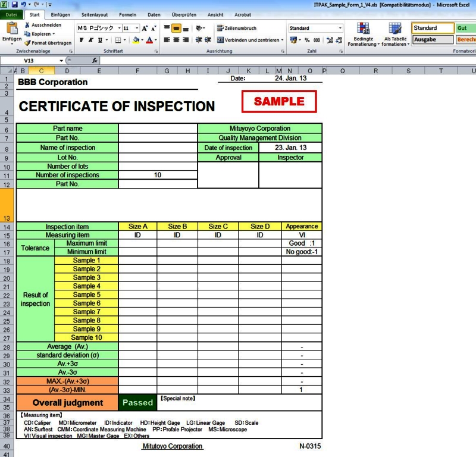Click the Einfügen paste clipboard icon
The height and width of the screenshot is (457, 476).
(11, 29)
